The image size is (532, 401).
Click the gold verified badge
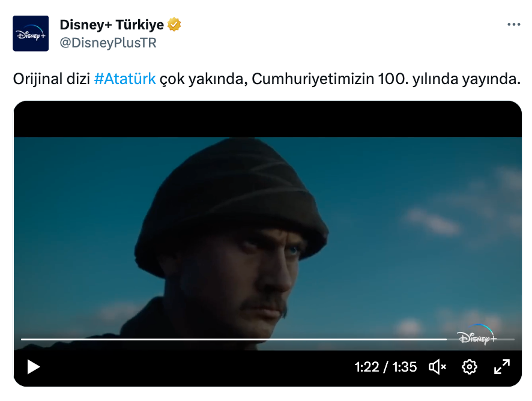click(174, 25)
